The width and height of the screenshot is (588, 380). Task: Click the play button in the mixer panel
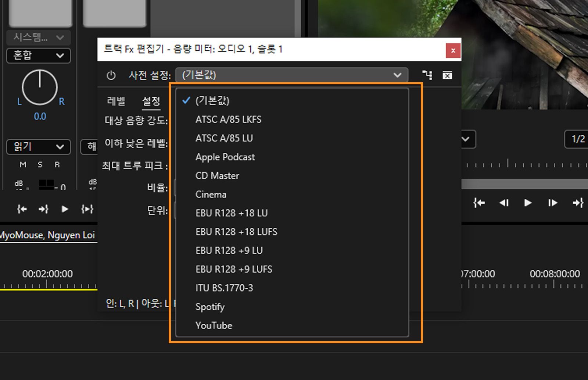(65, 209)
